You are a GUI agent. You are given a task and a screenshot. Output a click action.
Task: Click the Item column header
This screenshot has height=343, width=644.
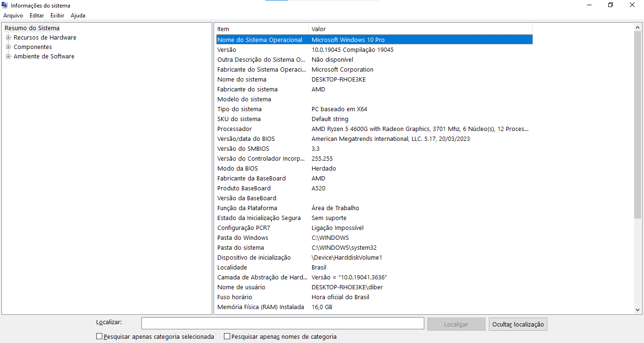(x=262, y=29)
